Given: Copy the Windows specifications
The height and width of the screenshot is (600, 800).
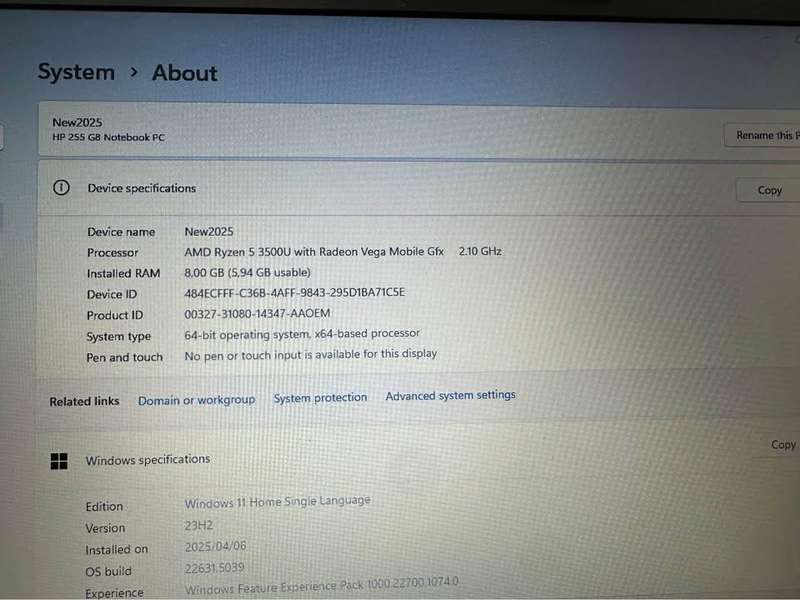Looking at the screenshot, I should (783, 445).
